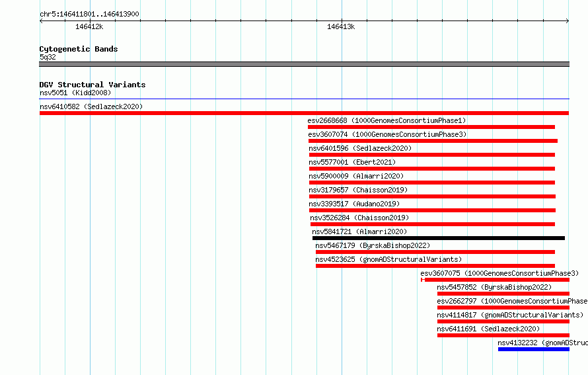588x375 pixels.
Task: Click the red bar under nsv4523625
Action: [435, 266]
